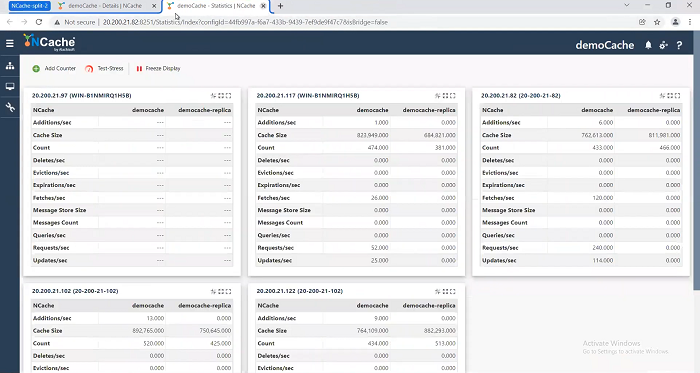Open the hamburger menu in NCache header
The width and height of the screenshot is (700, 373).
10,43
